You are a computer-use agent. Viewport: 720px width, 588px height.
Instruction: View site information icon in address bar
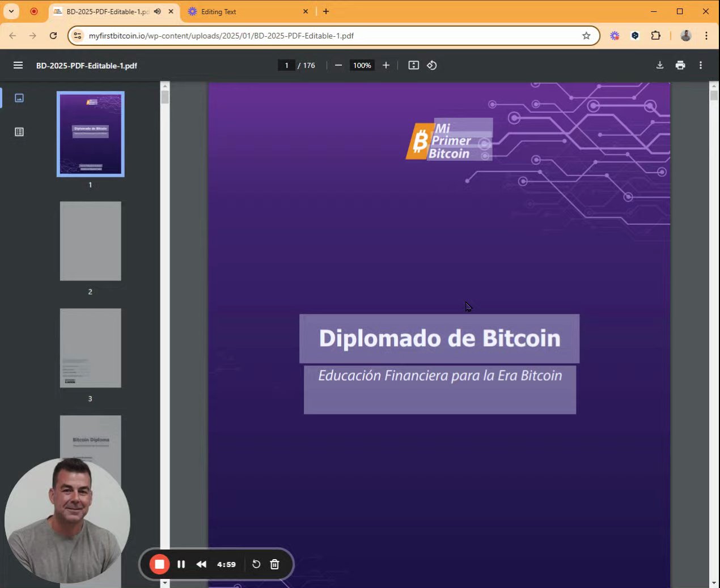click(x=78, y=36)
